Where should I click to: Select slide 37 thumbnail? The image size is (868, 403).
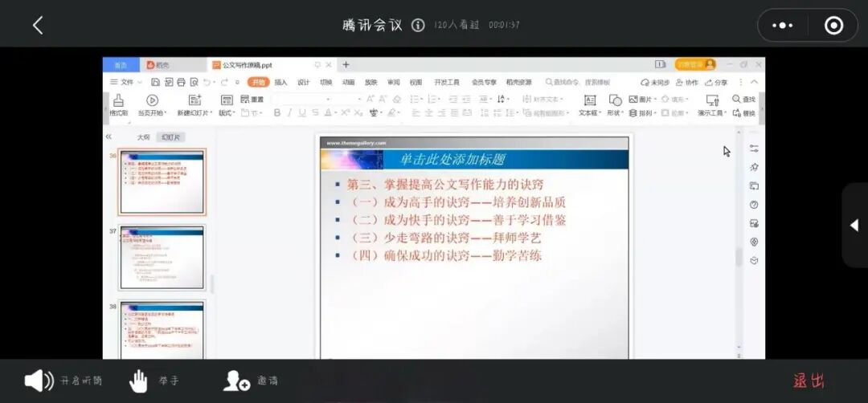(162, 258)
